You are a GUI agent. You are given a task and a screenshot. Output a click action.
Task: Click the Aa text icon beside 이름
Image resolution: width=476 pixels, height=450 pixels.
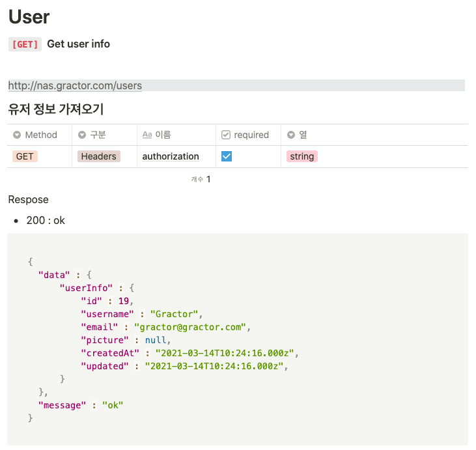pyautogui.click(x=147, y=135)
